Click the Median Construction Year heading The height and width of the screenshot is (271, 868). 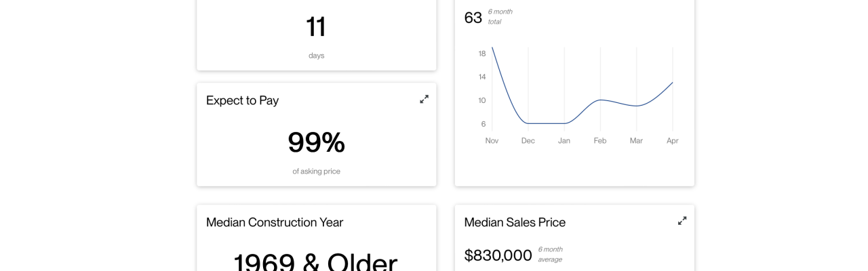pyautogui.click(x=275, y=222)
